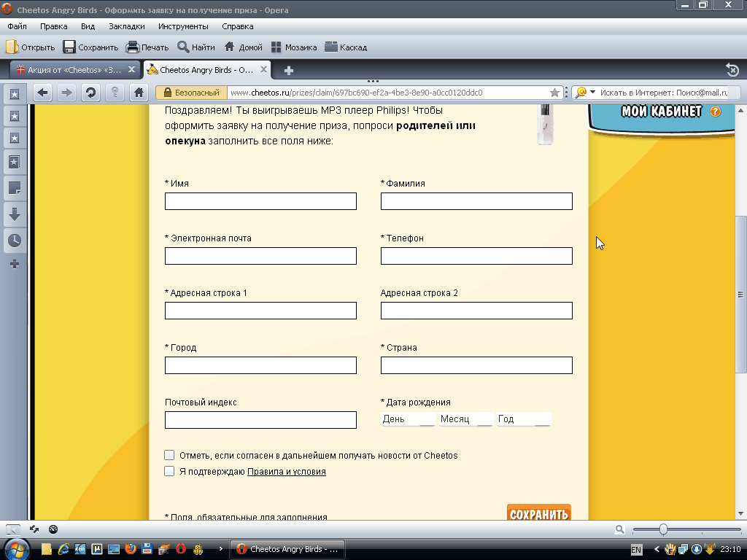Open the Downloads panel arrow in sidebar
Viewport: 747px width, 560px height.
(x=15, y=214)
